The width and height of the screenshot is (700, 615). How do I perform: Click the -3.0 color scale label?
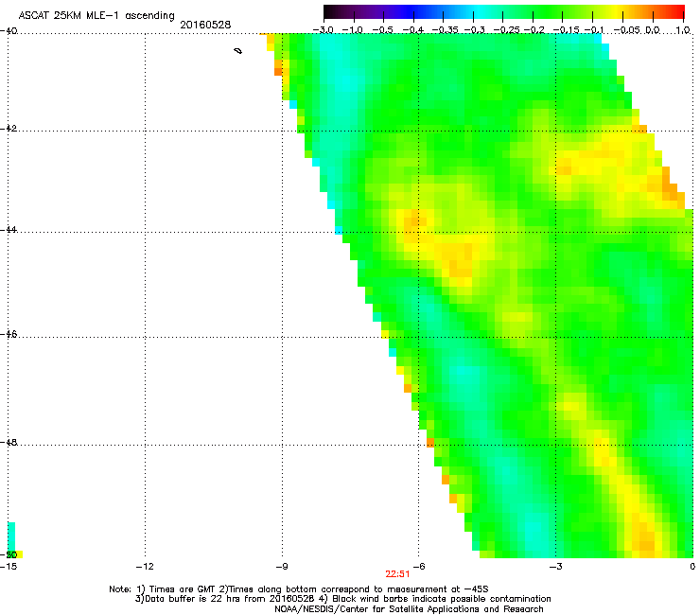(x=323, y=30)
